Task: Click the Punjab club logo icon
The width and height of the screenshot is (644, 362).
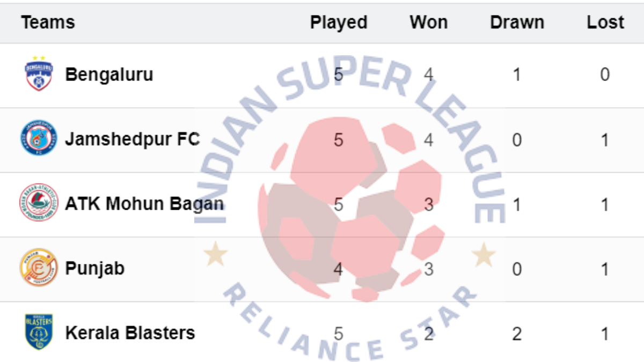Action: [39, 267]
